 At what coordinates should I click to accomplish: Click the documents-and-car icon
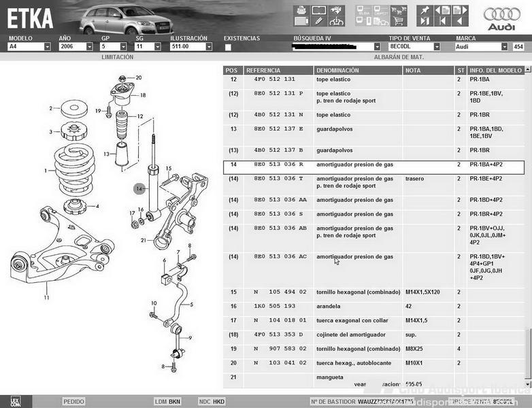click(x=381, y=21)
